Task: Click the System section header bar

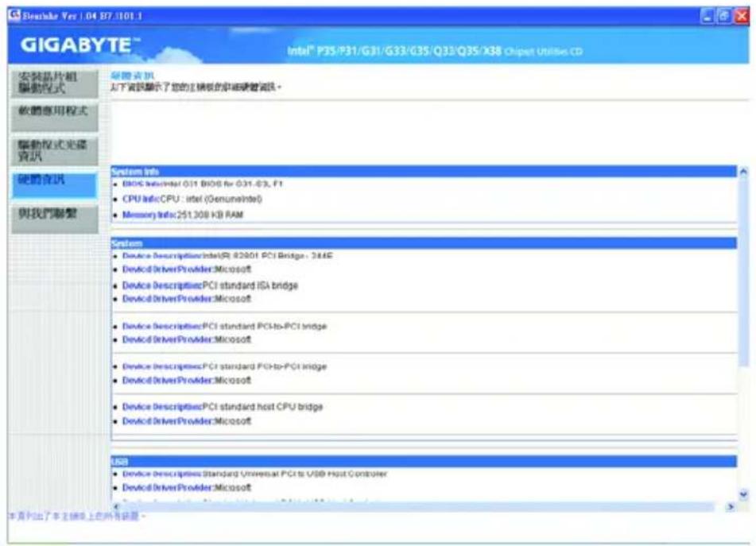Action: pyautogui.click(x=424, y=243)
